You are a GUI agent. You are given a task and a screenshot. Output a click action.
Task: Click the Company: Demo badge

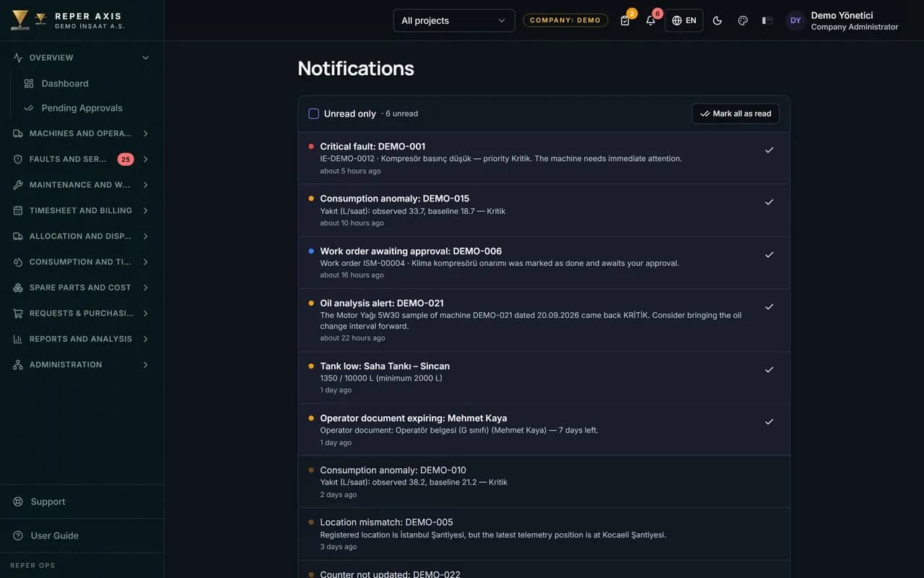pyautogui.click(x=565, y=20)
